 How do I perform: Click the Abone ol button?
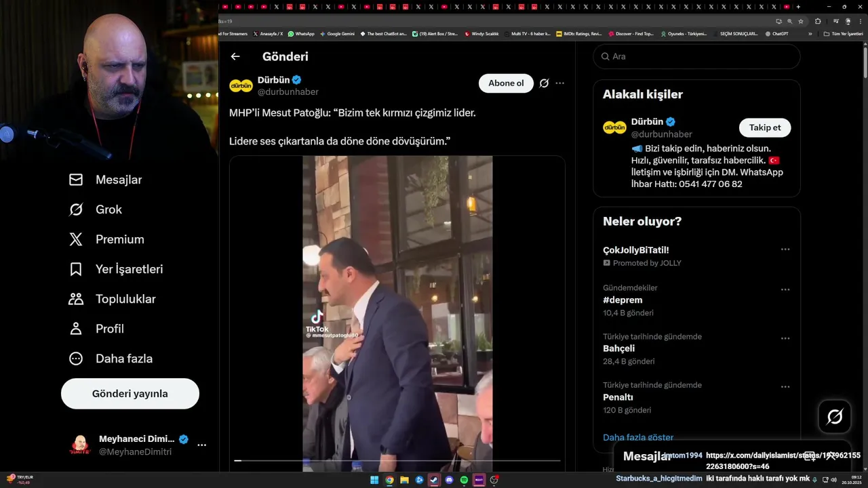click(506, 83)
